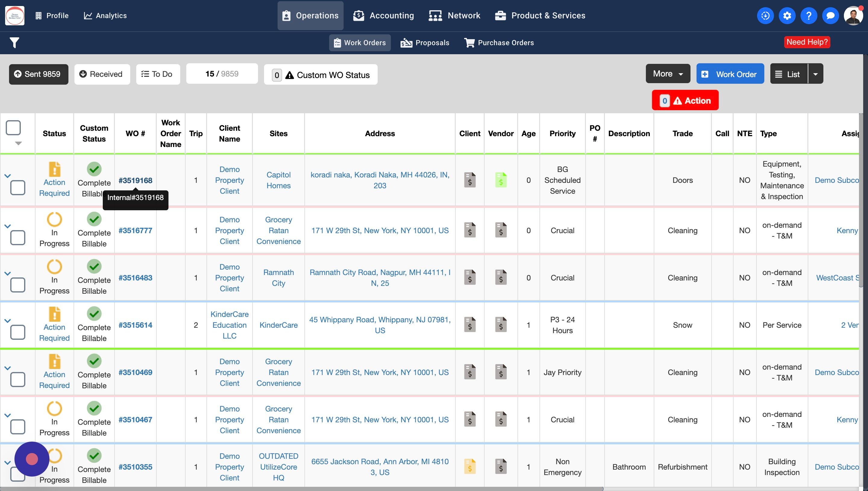Open the settings gear icon
This screenshot has width=868, height=491.
coord(787,15)
